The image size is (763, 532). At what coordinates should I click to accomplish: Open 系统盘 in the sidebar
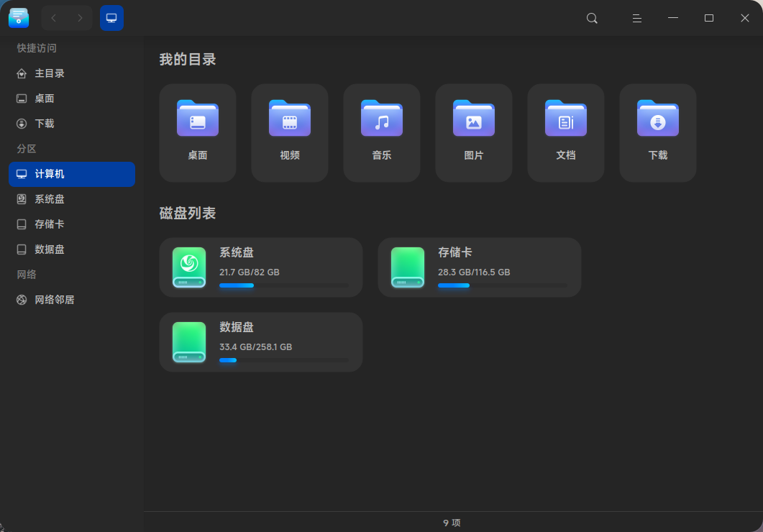coord(72,199)
